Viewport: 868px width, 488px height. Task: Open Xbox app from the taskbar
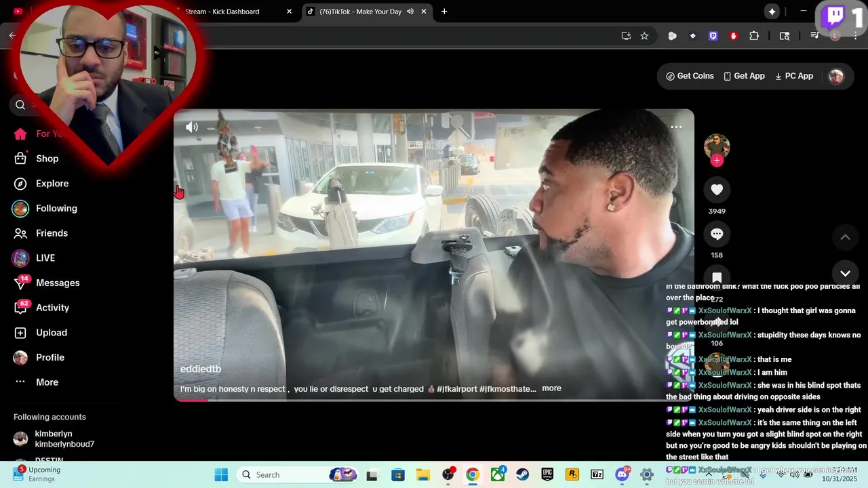coord(498,474)
